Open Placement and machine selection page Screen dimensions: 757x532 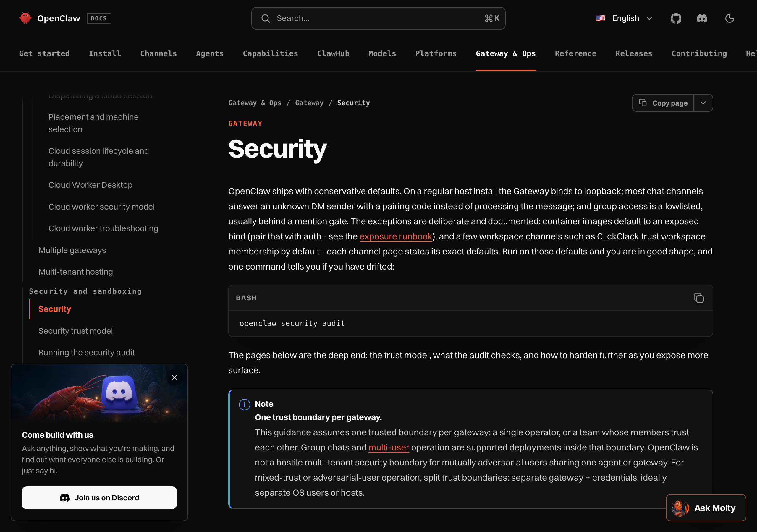pyautogui.click(x=93, y=123)
